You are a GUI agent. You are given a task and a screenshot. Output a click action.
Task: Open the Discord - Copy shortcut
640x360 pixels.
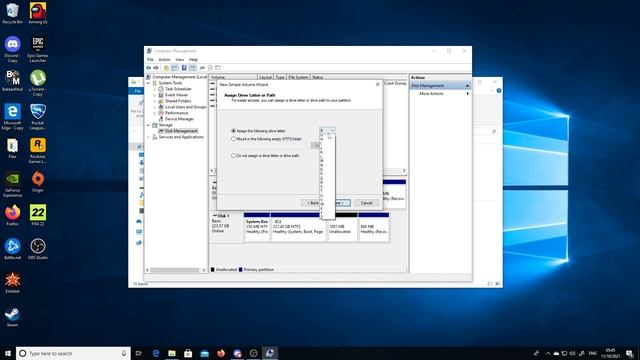(12, 49)
